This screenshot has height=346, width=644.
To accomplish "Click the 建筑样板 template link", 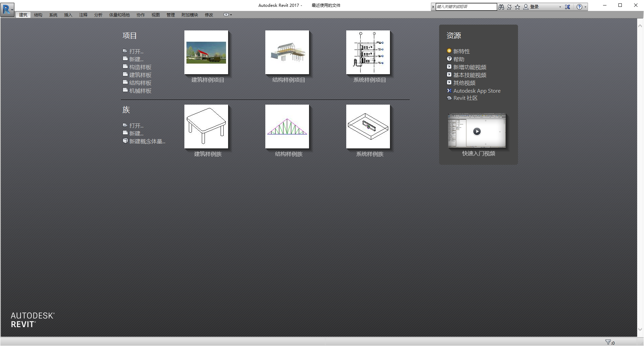I will click(140, 75).
